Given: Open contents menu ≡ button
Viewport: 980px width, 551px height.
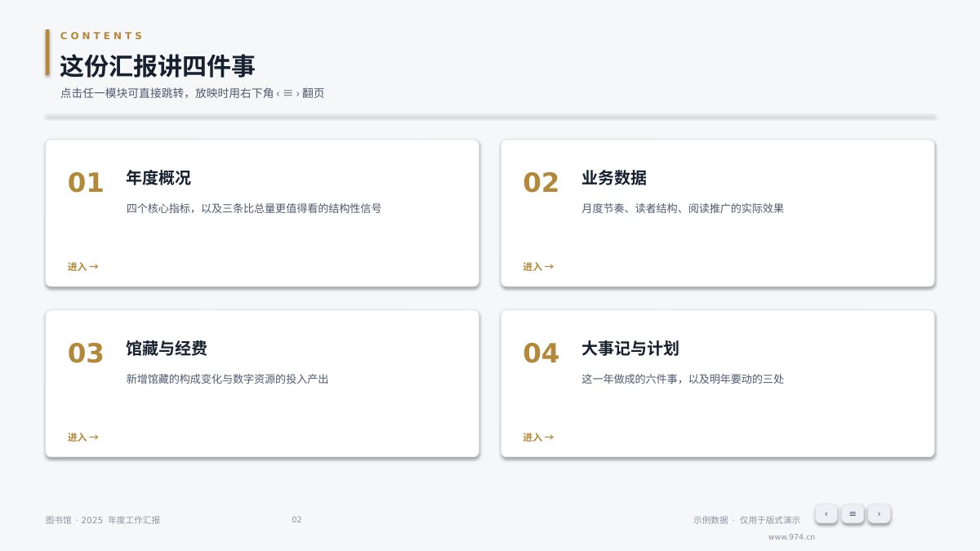Looking at the screenshot, I should pyautogui.click(x=853, y=513).
